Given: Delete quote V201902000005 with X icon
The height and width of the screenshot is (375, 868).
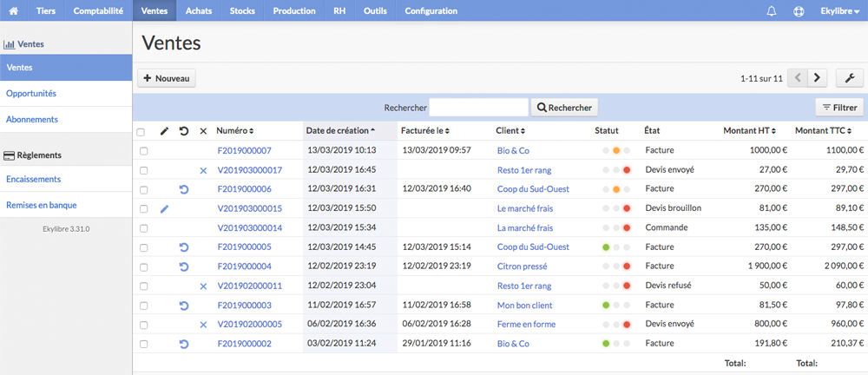Looking at the screenshot, I should click(x=203, y=325).
